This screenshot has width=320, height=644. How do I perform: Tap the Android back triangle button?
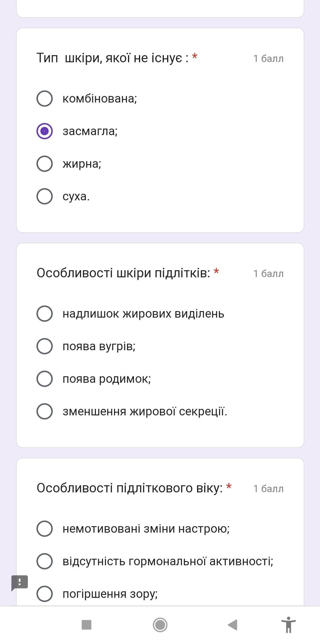click(x=233, y=625)
